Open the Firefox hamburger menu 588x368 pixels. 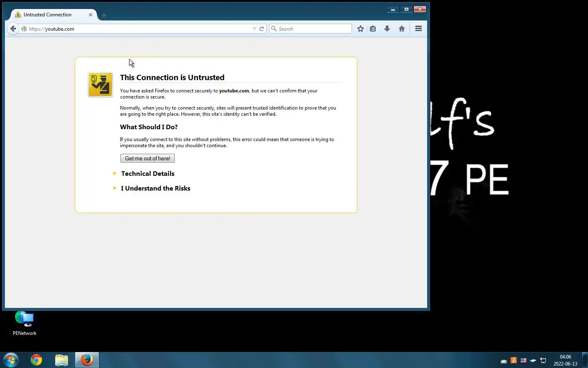point(419,29)
